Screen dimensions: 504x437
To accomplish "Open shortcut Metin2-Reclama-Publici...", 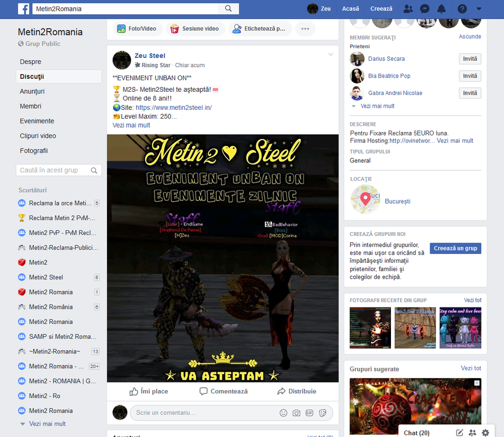I will coord(59,247).
